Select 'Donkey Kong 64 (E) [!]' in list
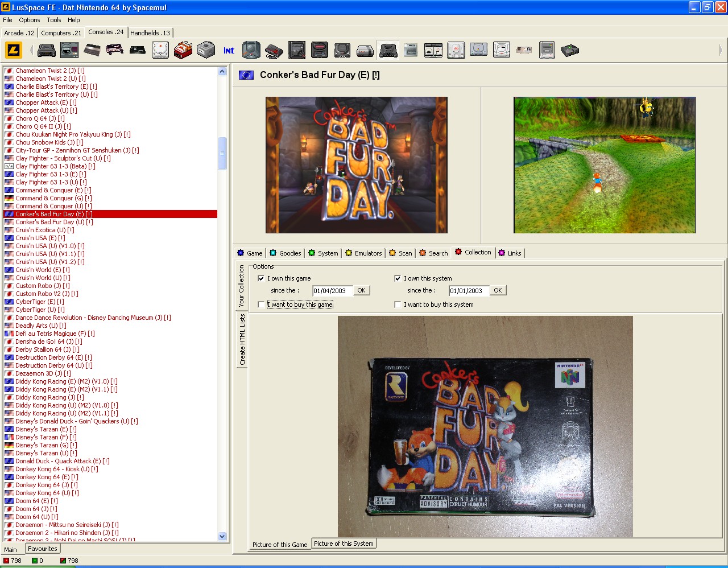 pos(47,477)
